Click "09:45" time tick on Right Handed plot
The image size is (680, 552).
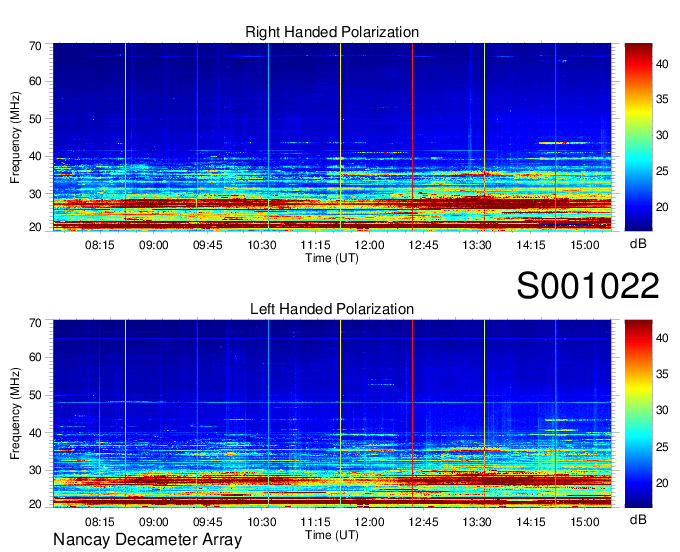(x=208, y=245)
